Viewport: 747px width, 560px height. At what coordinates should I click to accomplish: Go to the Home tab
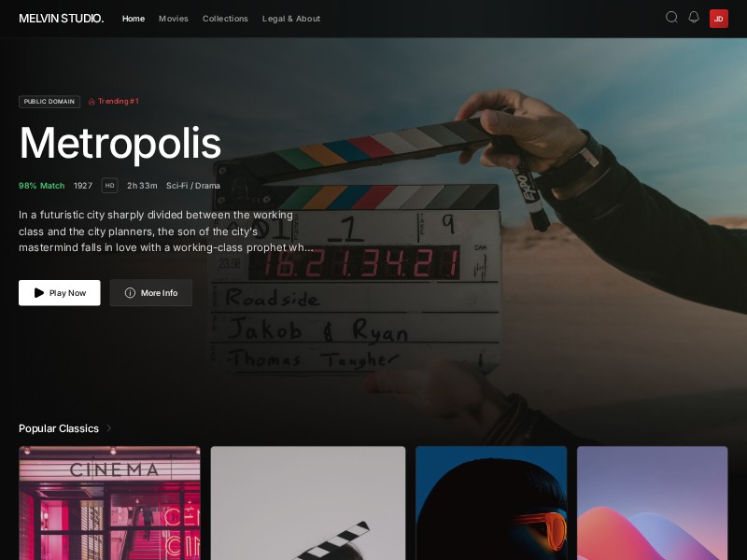pos(134,19)
